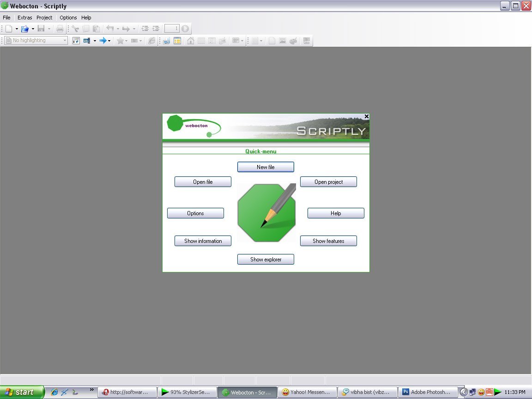Click the Redo arrow icon

tap(126, 29)
